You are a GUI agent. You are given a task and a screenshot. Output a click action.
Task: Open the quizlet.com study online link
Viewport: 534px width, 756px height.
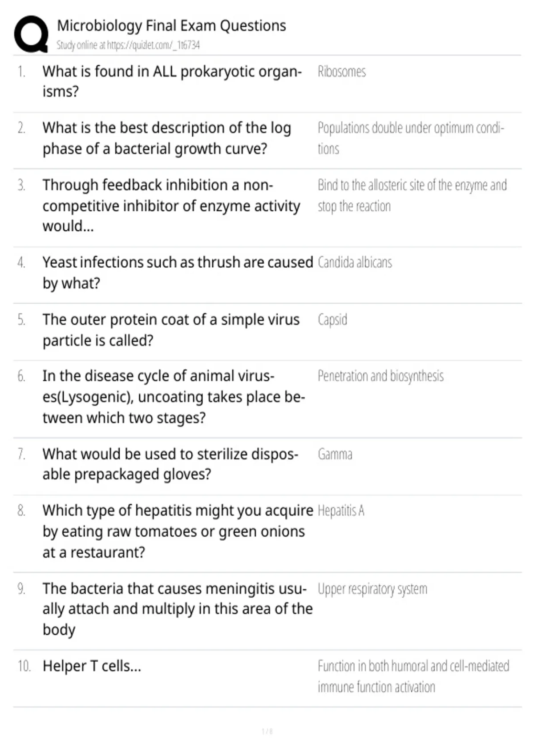128,45
